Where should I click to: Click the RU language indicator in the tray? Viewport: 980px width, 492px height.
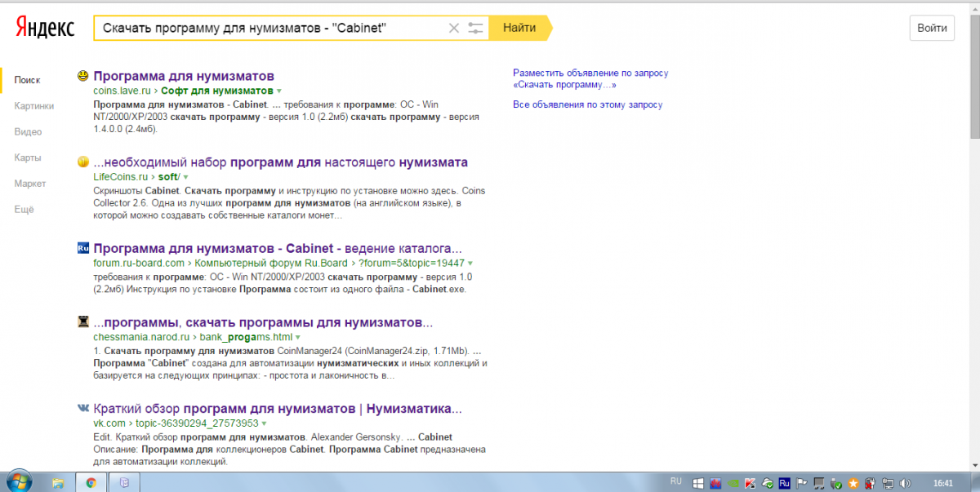coord(676,481)
